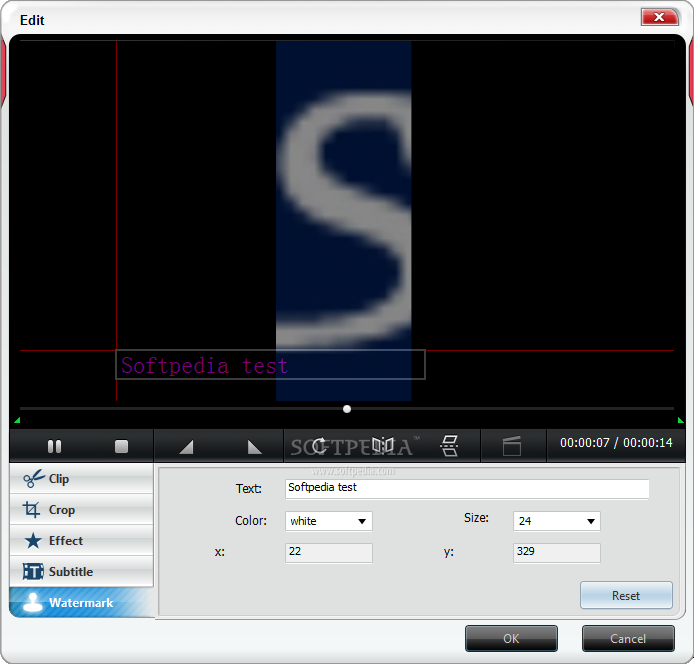This screenshot has height=664, width=694.
Task: Pause the video preview playback
Action: click(x=54, y=446)
